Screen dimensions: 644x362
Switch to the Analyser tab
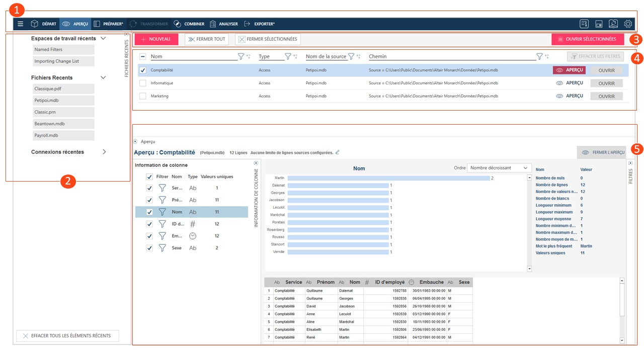click(x=223, y=24)
